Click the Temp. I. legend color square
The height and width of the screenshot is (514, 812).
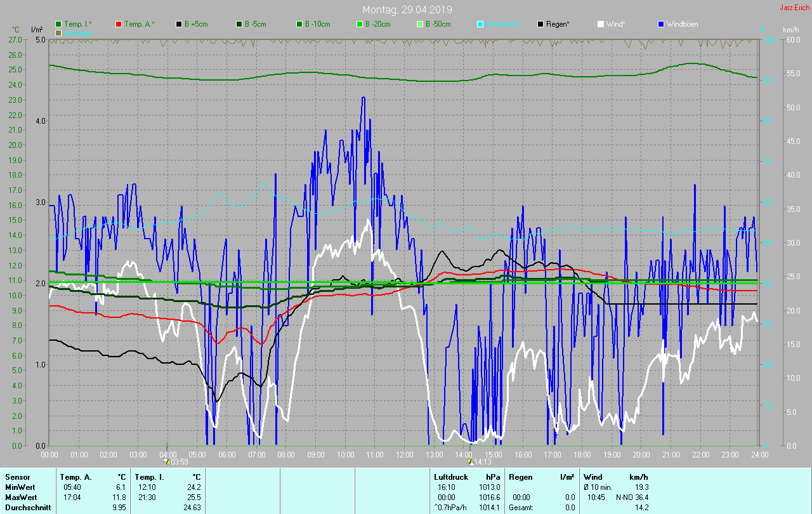point(59,24)
